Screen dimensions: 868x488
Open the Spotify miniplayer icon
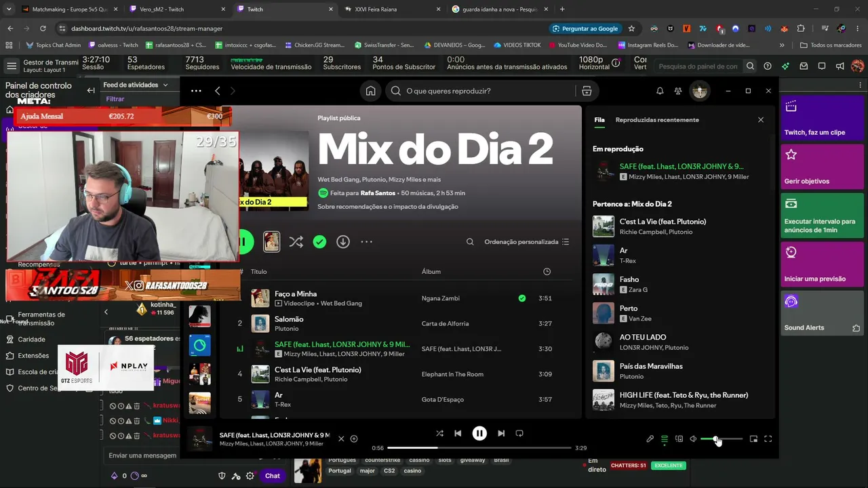[753, 439]
